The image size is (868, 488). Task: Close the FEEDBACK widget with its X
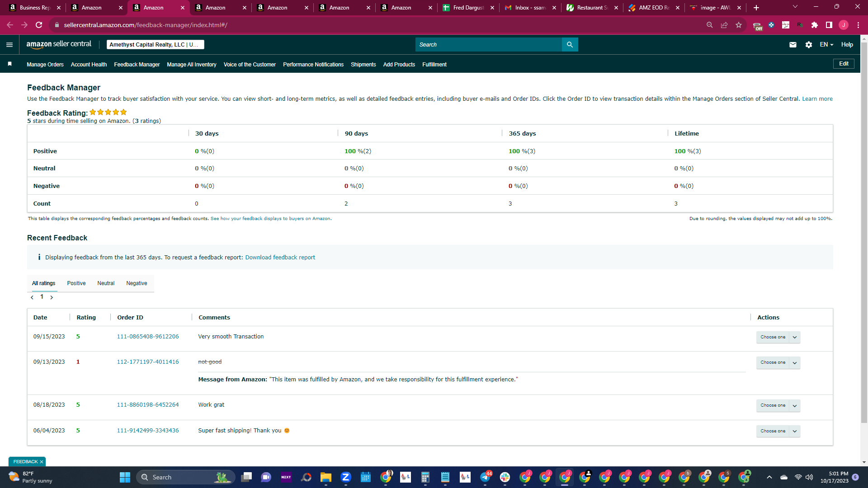(x=42, y=462)
